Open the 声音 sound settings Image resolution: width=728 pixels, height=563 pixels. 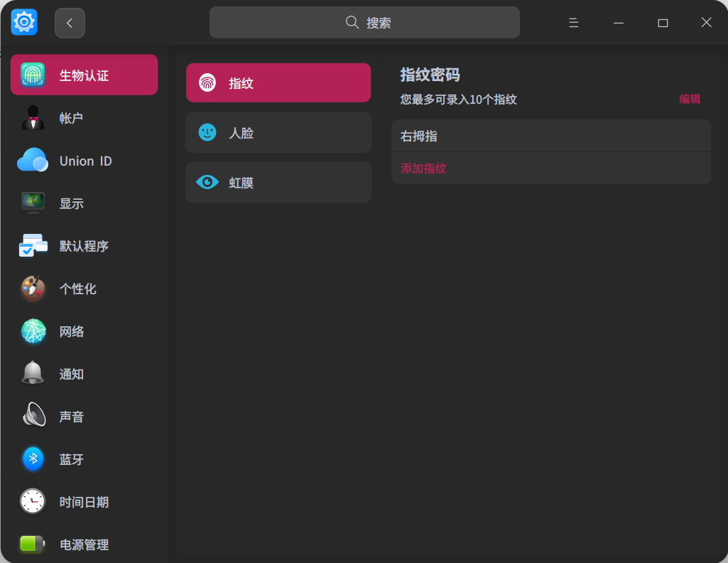[71, 416]
